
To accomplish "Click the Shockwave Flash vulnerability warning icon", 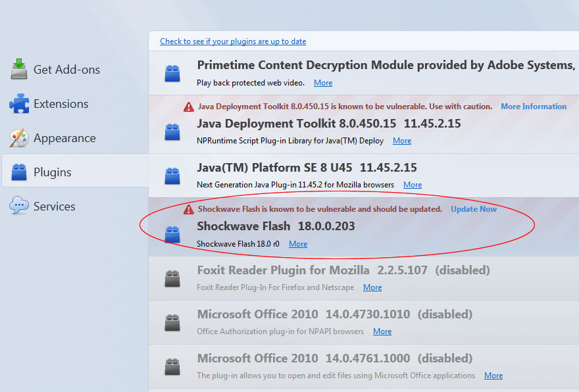I will pyautogui.click(x=189, y=210).
